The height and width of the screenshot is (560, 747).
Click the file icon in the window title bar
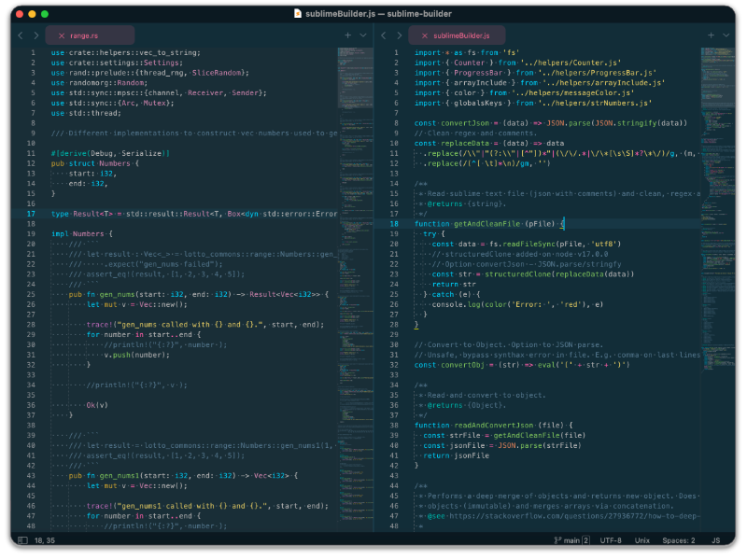298,14
